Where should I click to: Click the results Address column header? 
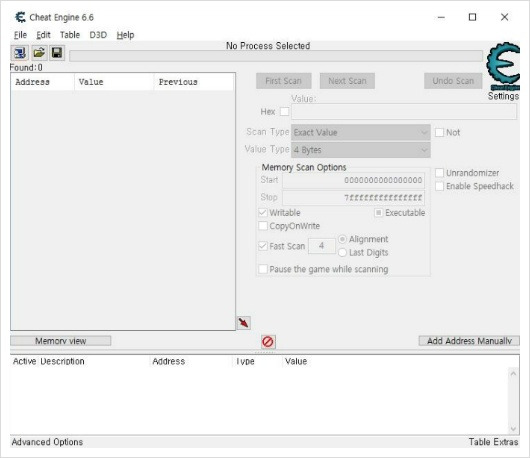point(43,82)
